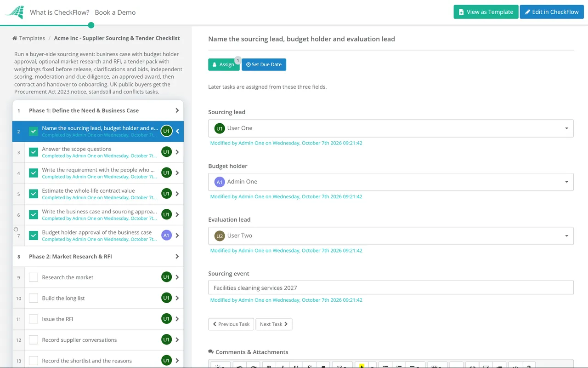Screen dimensions: 588x368
Task: Check off Research the market task
Action: click(x=34, y=277)
